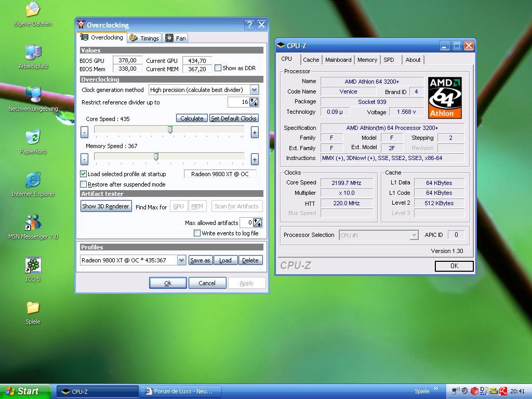Screen dimensions: 532x399
Task: Decrease Memory Speed with minus button
Action: point(85,159)
